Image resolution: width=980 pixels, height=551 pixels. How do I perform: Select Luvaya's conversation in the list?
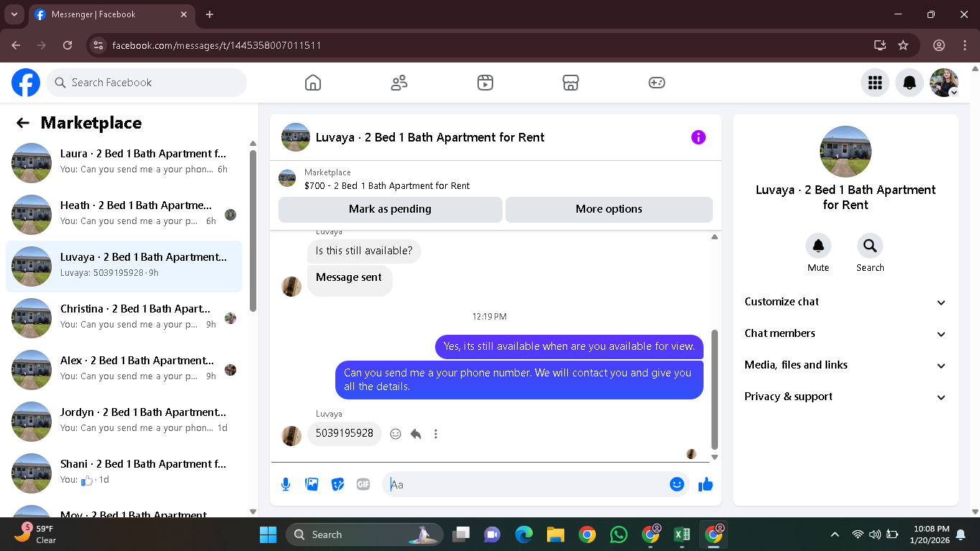pos(123,267)
